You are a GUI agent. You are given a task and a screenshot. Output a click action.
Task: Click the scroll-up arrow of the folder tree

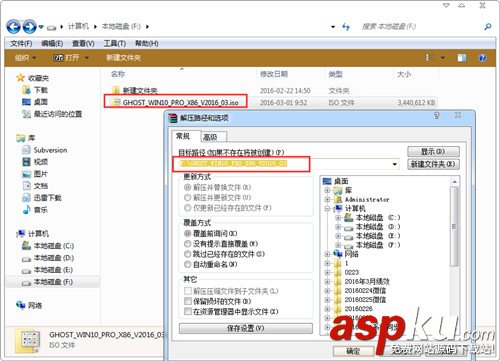click(x=454, y=182)
